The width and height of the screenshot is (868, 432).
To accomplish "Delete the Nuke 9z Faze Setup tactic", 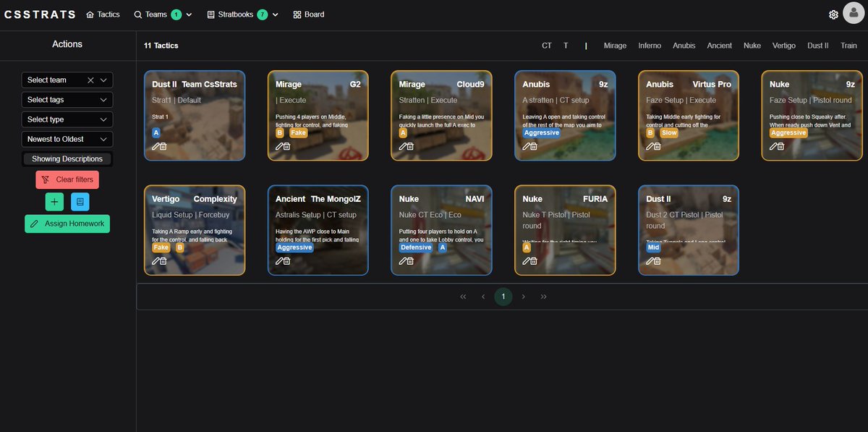I will (782, 146).
